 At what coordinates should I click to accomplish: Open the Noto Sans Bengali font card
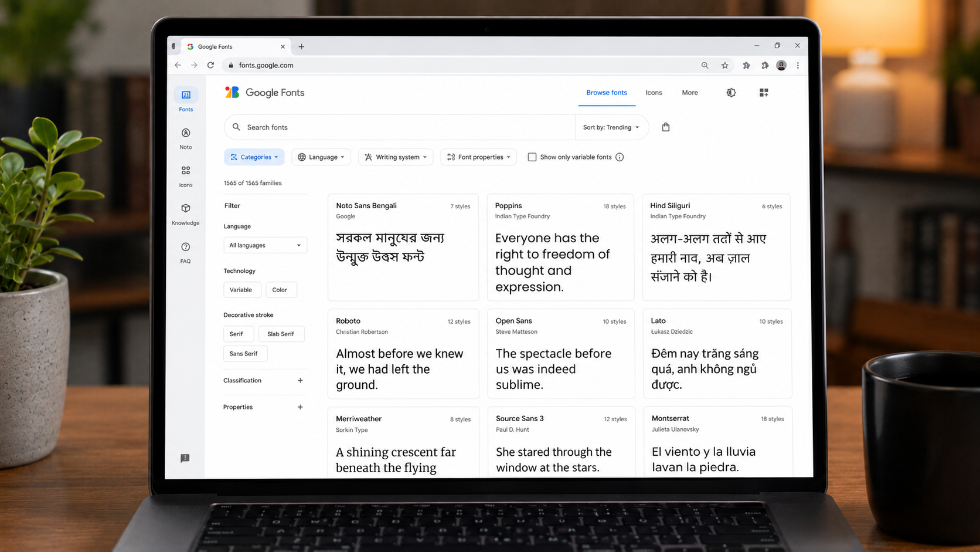point(403,247)
